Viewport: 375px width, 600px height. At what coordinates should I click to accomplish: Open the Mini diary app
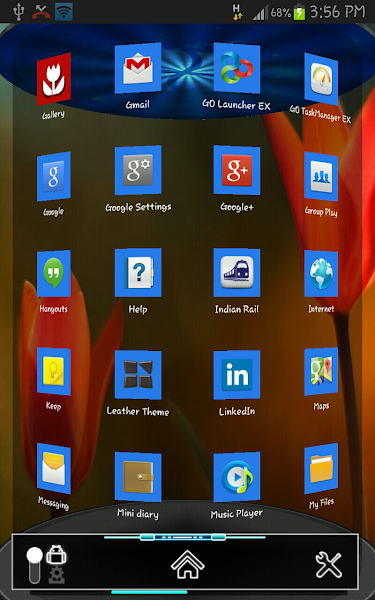[x=138, y=477]
